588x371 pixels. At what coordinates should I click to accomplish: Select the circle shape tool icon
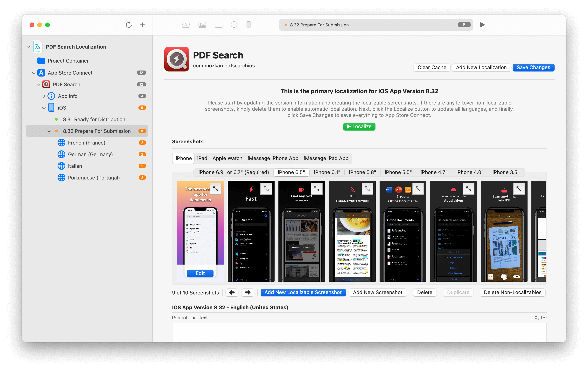(x=234, y=25)
